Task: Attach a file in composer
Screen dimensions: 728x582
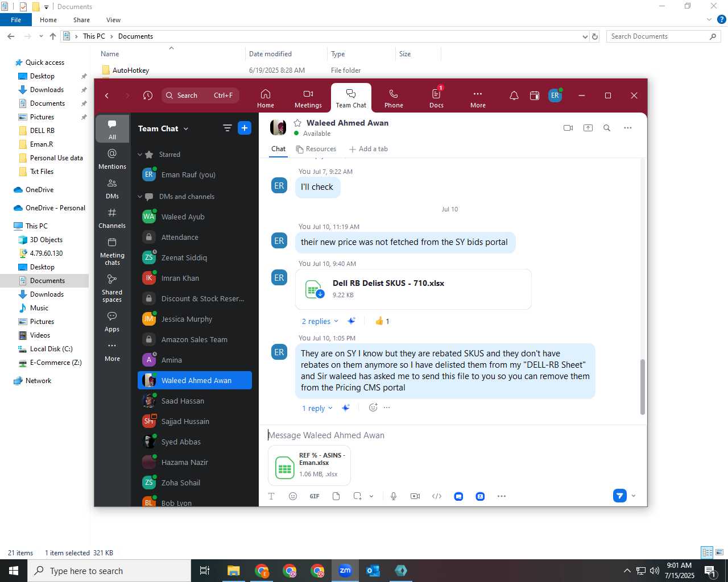Action: (x=336, y=496)
